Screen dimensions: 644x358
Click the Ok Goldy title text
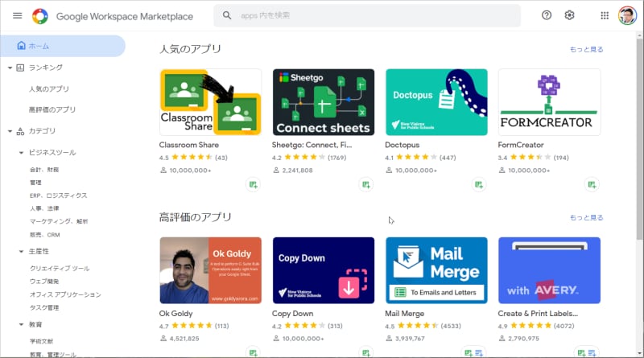point(175,313)
